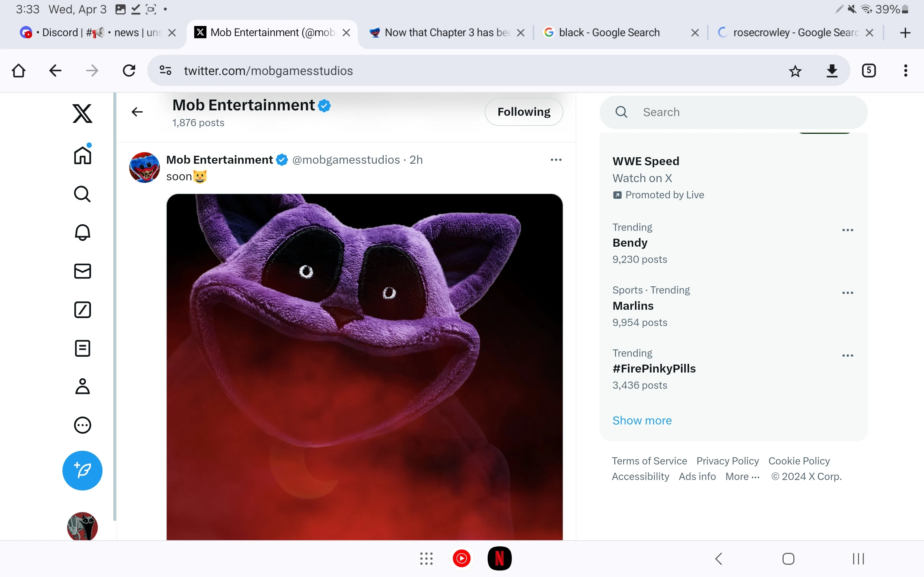The image size is (924, 577).
Task: Open the Privacy Policy link
Action: click(727, 461)
